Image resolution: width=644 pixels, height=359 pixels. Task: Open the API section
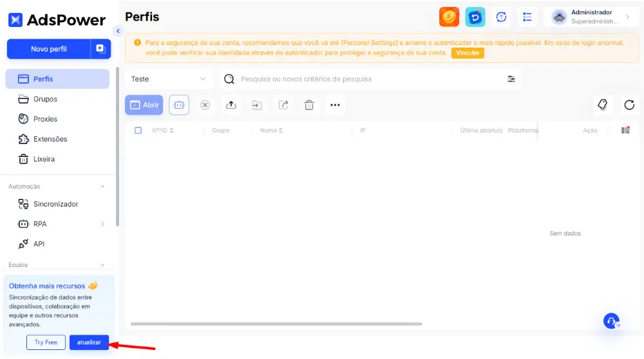pos(57,244)
